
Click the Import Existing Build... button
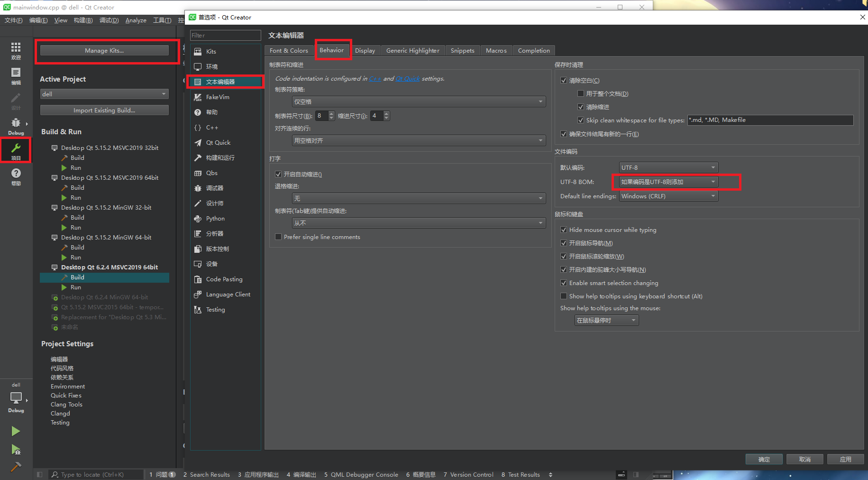tap(104, 110)
